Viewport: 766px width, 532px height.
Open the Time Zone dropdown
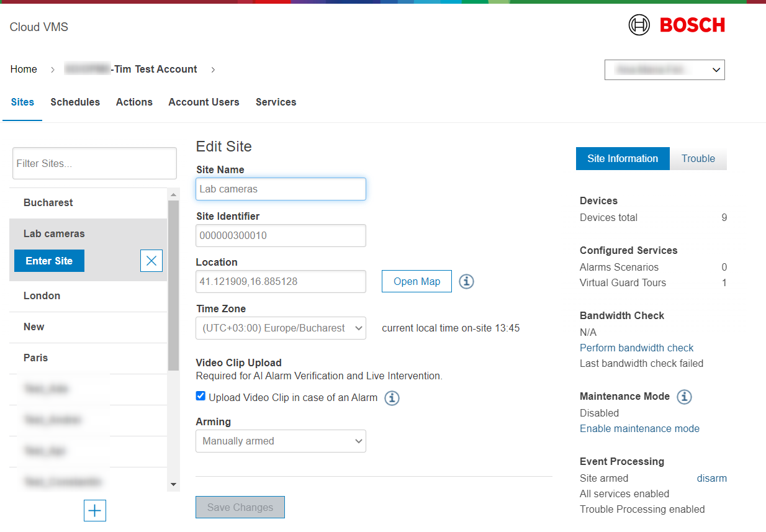point(281,328)
